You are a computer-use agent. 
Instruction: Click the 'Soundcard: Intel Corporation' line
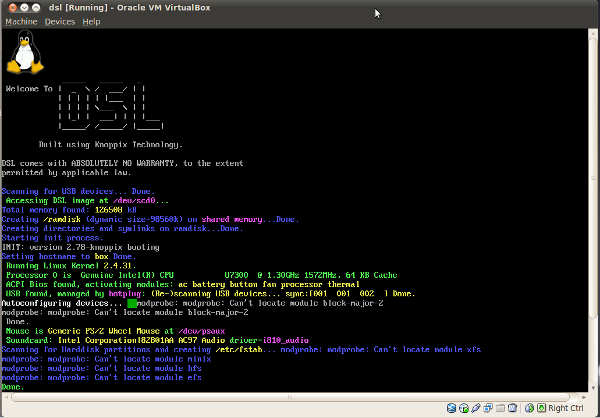157,340
